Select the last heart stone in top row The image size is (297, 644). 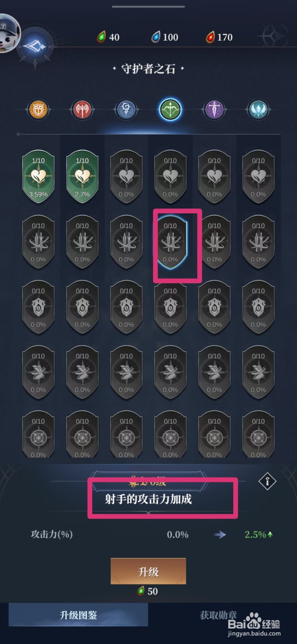click(258, 177)
